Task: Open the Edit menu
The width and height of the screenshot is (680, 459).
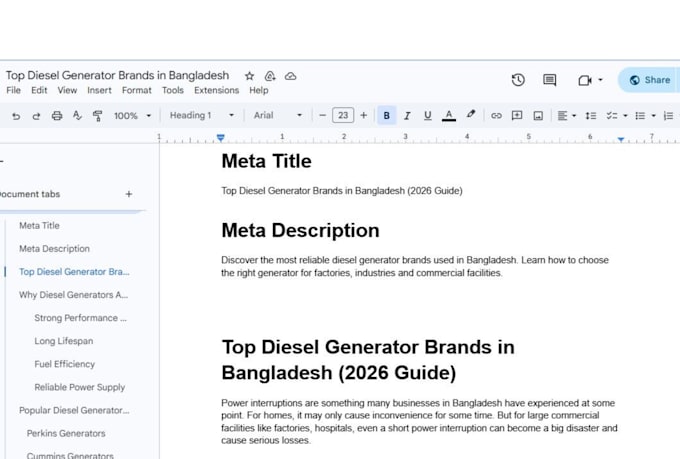Action: 39,90
